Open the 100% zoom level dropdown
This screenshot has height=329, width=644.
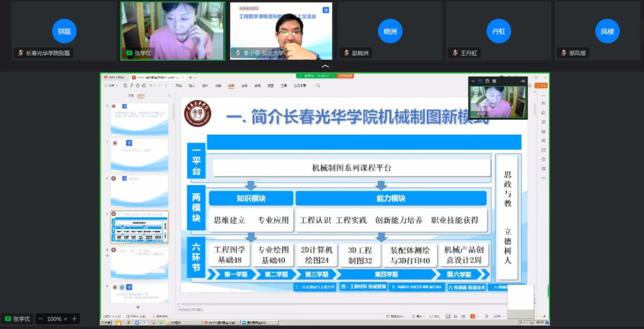coord(65,319)
